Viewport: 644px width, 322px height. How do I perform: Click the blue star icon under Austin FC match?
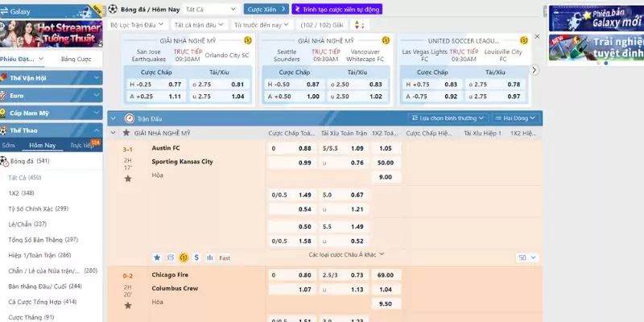pyautogui.click(x=156, y=258)
